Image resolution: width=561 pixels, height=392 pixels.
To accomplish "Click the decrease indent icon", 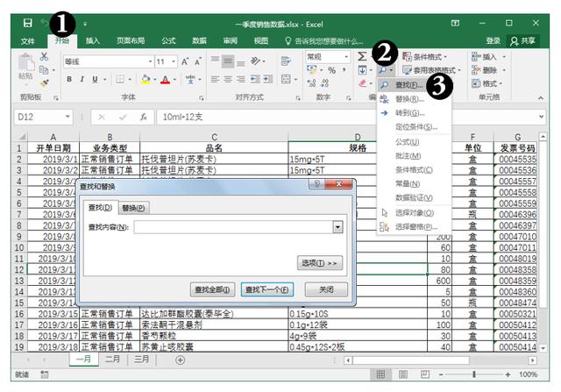I will pyautogui.click(x=255, y=79).
